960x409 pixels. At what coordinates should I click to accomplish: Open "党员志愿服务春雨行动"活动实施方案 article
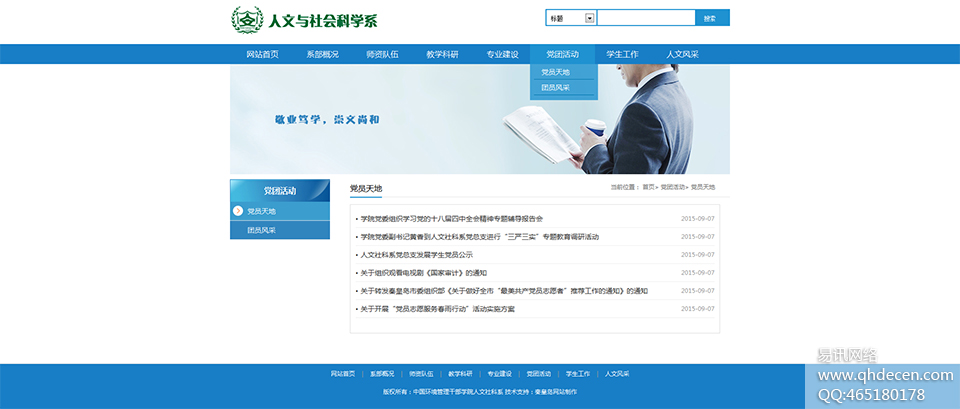pyautogui.click(x=438, y=309)
